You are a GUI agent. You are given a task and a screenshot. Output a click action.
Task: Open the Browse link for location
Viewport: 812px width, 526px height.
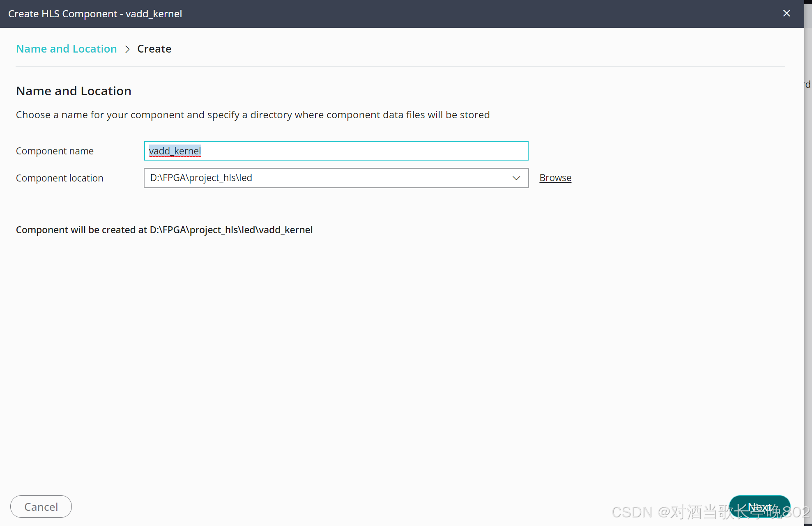(x=555, y=178)
